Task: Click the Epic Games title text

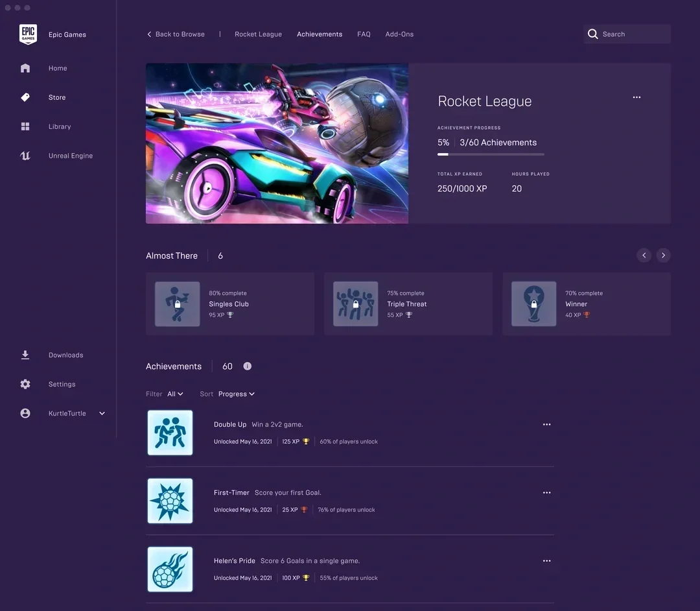Action: coord(67,34)
